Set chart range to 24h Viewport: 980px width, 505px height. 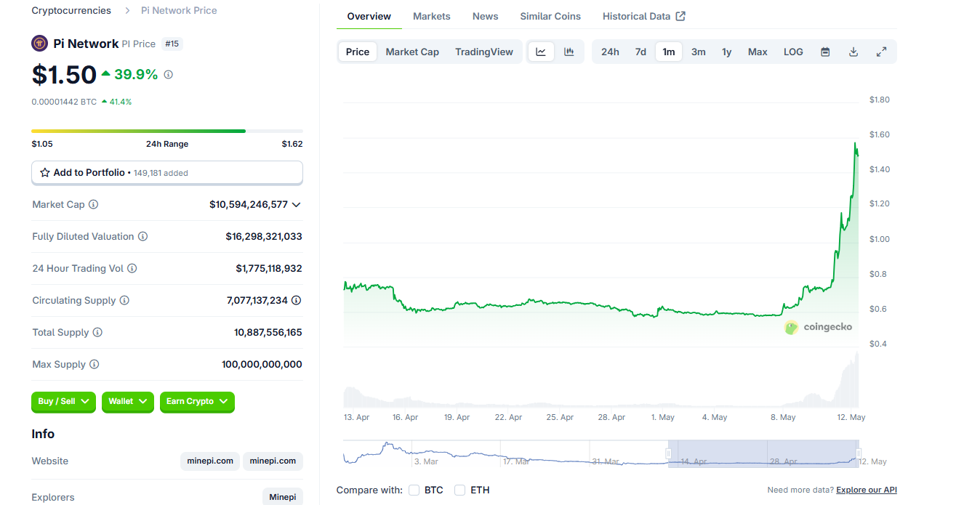click(x=610, y=52)
